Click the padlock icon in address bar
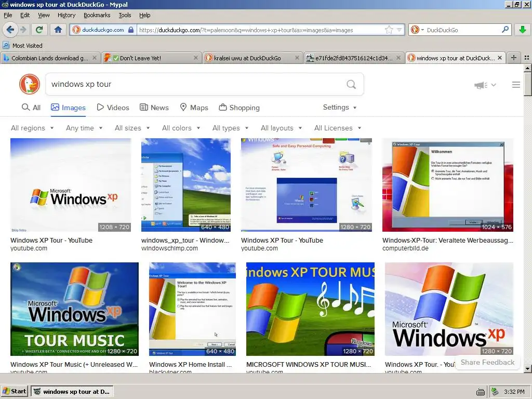The height and width of the screenshot is (399, 532). 131,30
